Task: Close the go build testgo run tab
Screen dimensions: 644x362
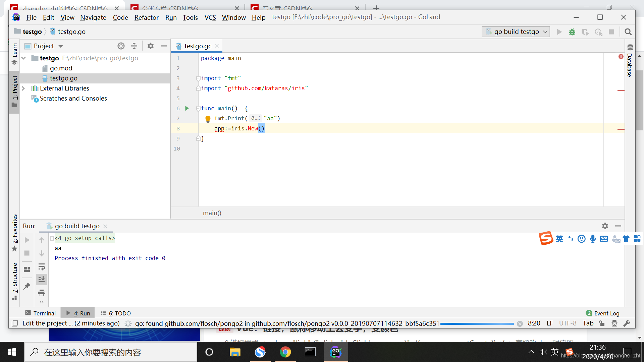Action: coord(105,226)
